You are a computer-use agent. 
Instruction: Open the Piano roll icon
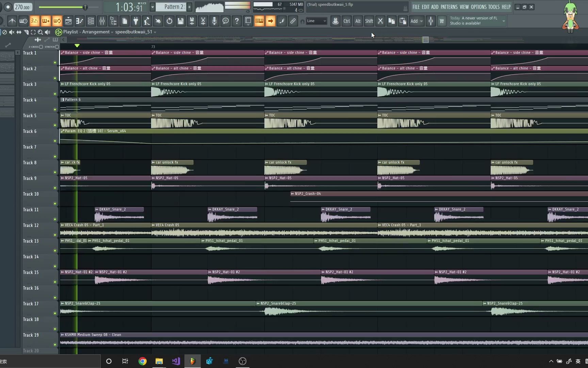(80, 21)
